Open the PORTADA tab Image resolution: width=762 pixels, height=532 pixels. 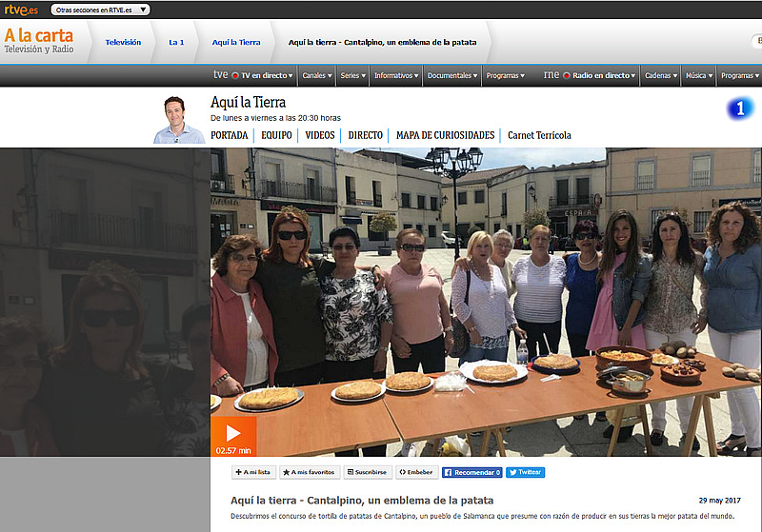(229, 135)
